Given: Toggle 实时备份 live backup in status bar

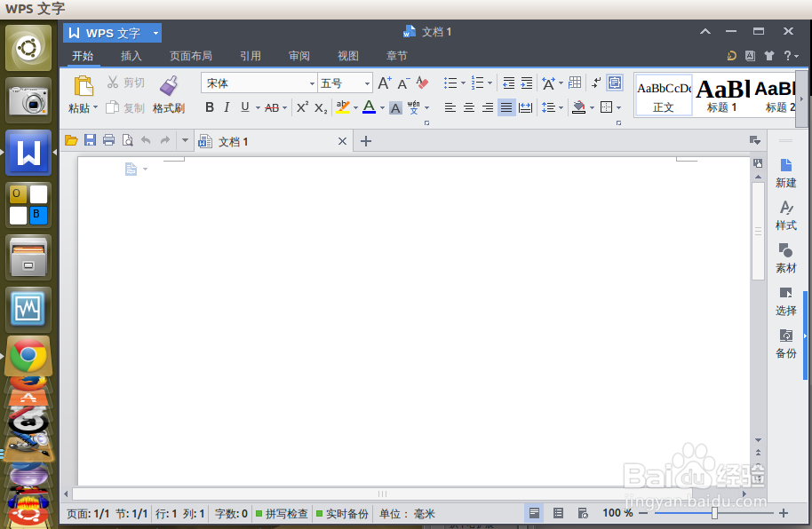Looking at the screenshot, I should [342, 514].
